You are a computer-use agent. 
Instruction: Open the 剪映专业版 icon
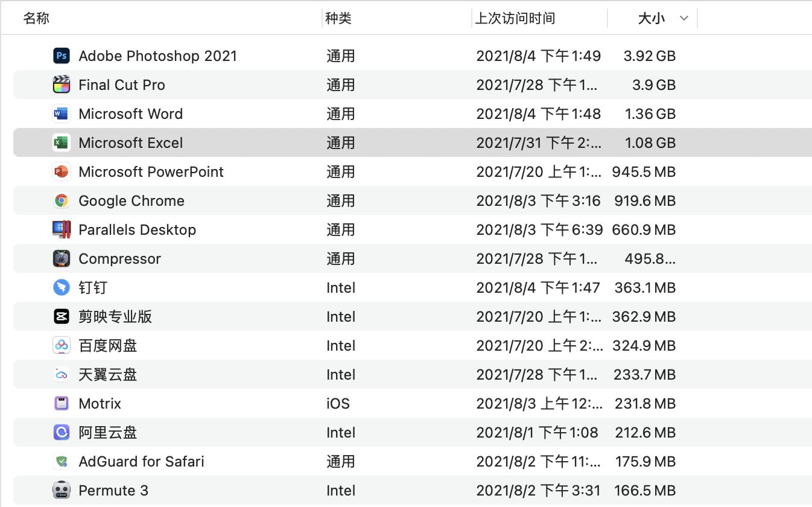[60, 316]
